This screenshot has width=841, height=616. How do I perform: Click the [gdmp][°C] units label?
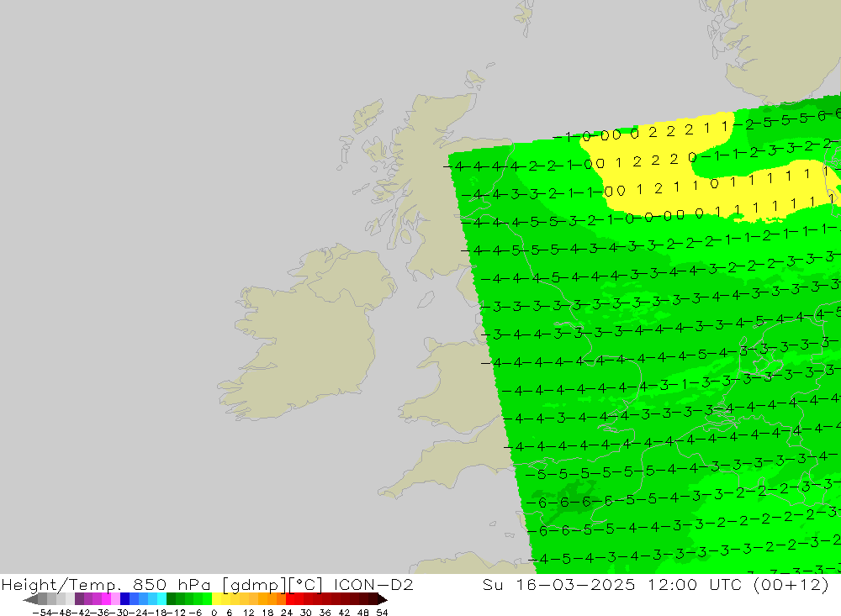click(272, 584)
